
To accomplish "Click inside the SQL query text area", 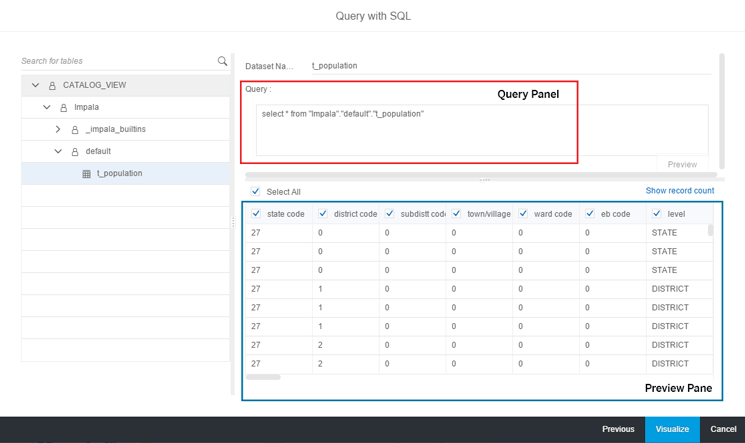I will pyautogui.click(x=480, y=130).
